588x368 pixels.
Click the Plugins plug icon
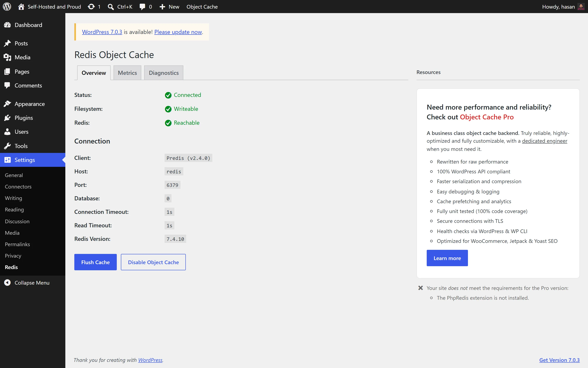click(7, 118)
